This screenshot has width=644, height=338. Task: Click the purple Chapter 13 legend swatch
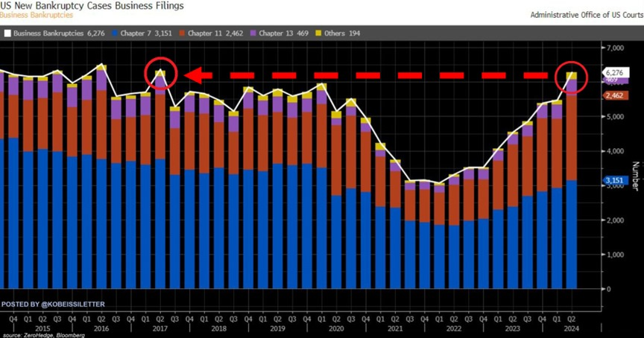[253, 34]
